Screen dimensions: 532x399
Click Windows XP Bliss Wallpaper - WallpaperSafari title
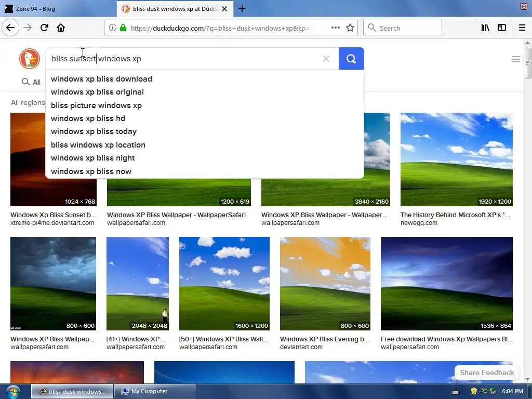click(x=176, y=215)
